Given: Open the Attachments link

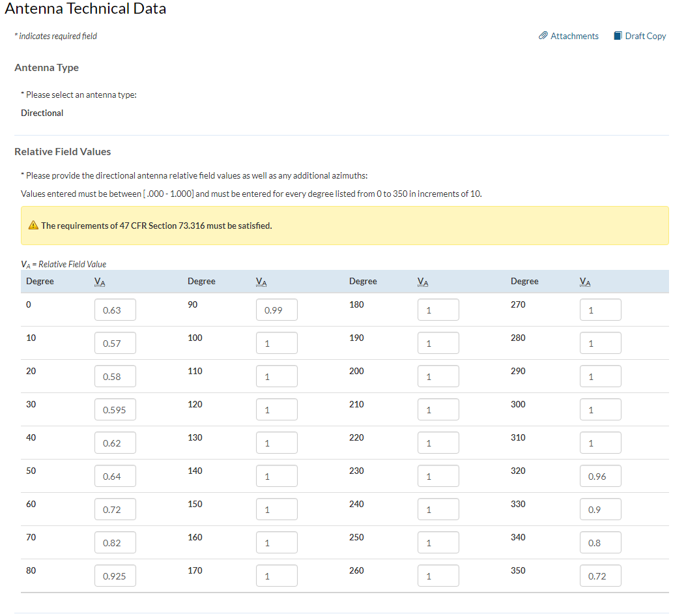Looking at the screenshot, I should tap(574, 36).
